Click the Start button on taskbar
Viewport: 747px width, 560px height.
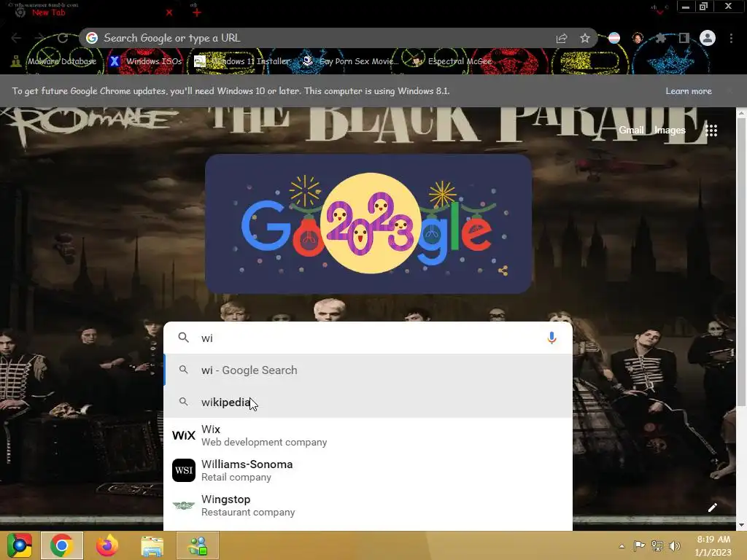19,545
